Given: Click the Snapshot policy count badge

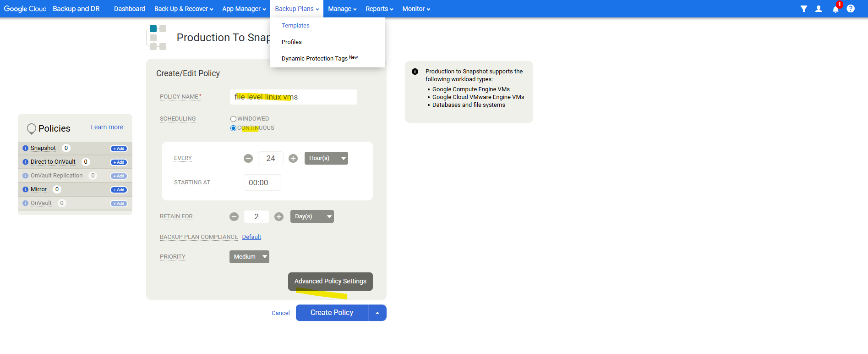Looking at the screenshot, I should point(66,148).
